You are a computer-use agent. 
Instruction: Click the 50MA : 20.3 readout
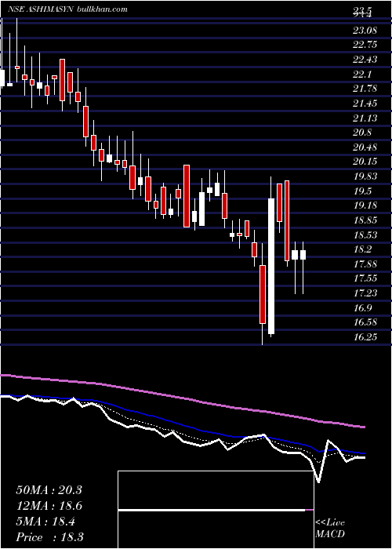click(49, 490)
